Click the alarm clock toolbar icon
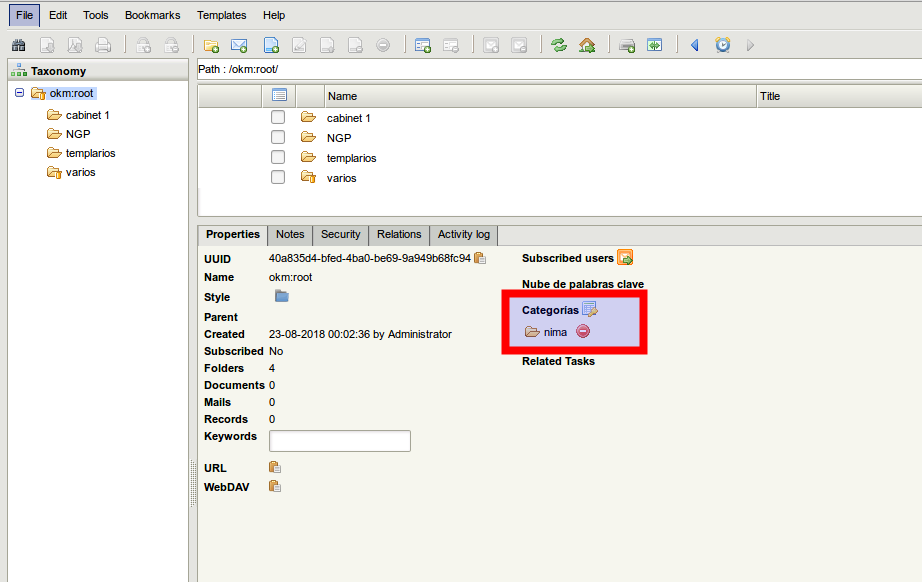The image size is (922, 582). click(722, 45)
